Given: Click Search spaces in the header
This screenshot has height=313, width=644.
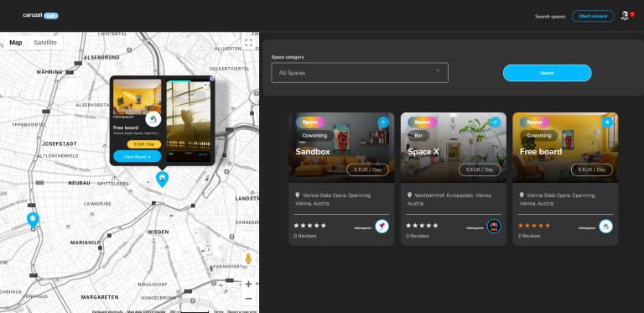Looking at the screenshot, I should [x=550, y=17].
